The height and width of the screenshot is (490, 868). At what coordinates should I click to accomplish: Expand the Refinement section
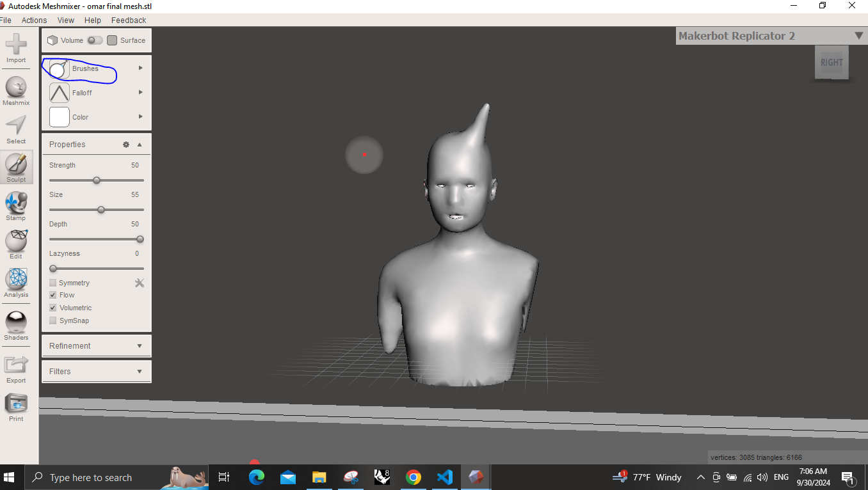pos(97,346)
